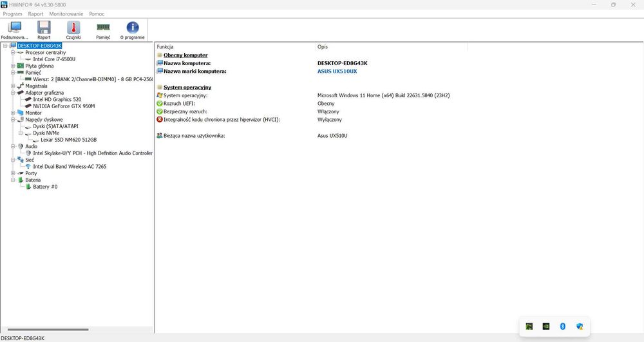Expand the Porty branch
This screenshot has width=644, height=342.
(x=13, y=173)
